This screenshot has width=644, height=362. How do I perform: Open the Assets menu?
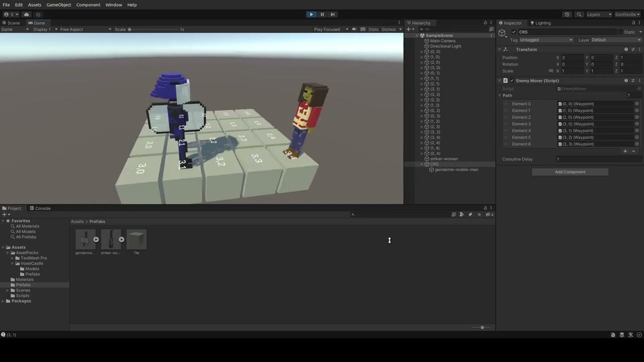click(35, 5)
